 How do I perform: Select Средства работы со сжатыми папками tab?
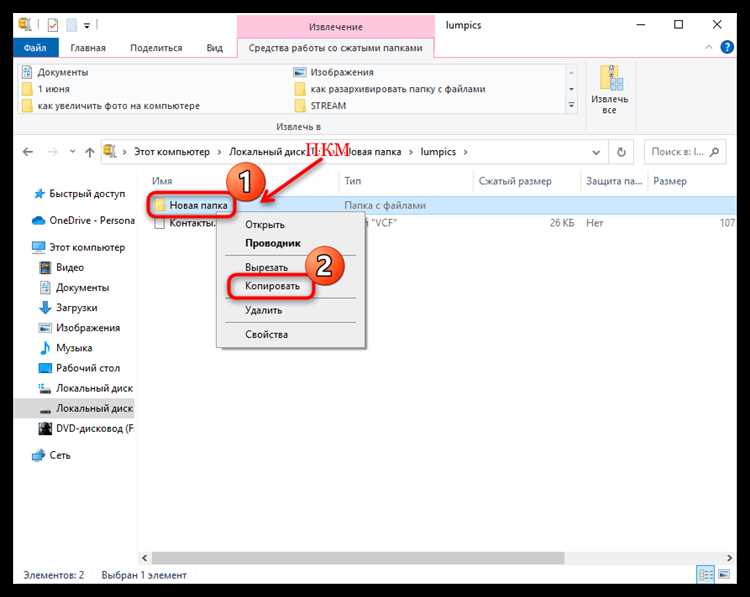coord(335,48)
